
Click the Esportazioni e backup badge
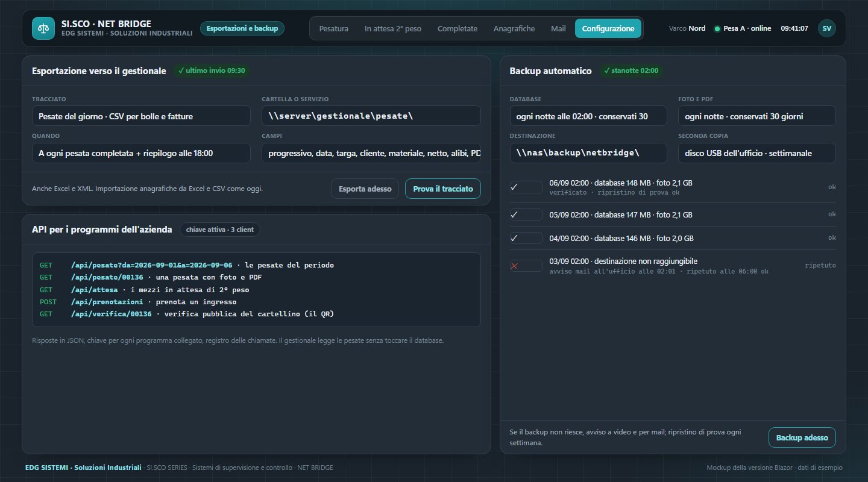(x=242, y=28)
